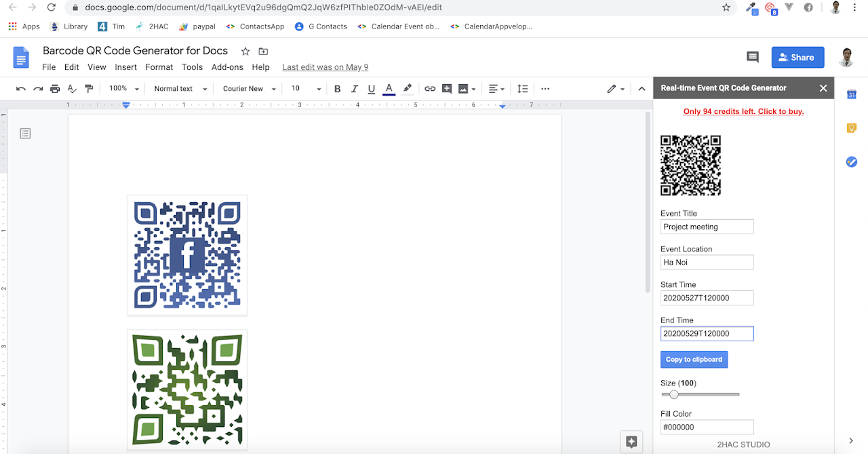The height and width of the screenshot is (454, 868).
Task: Open the Help menu
Action: [x=260, y=67]
